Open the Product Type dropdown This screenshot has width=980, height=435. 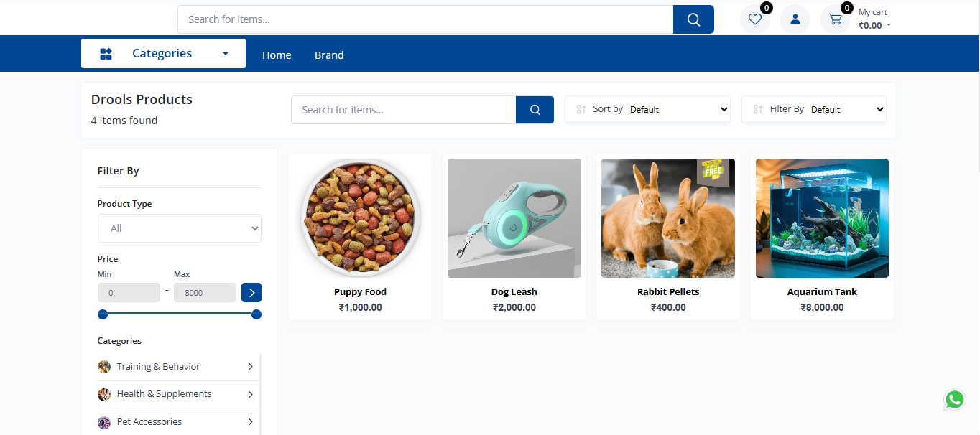[180, 228]
